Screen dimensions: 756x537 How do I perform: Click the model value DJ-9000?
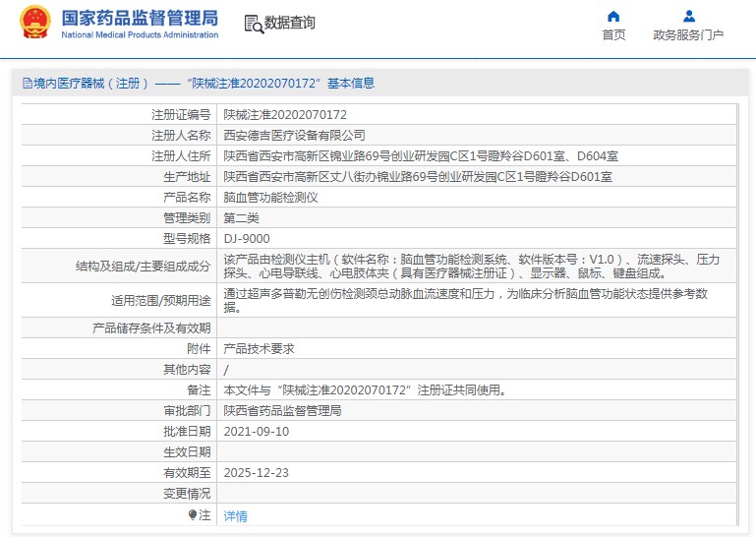(247, 238)
